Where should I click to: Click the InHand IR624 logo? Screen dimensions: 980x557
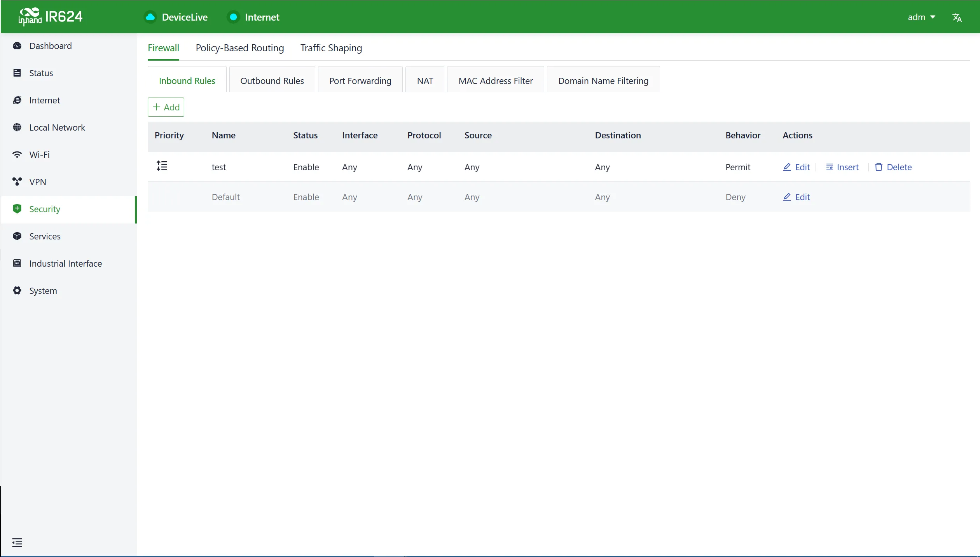point(51,17)
